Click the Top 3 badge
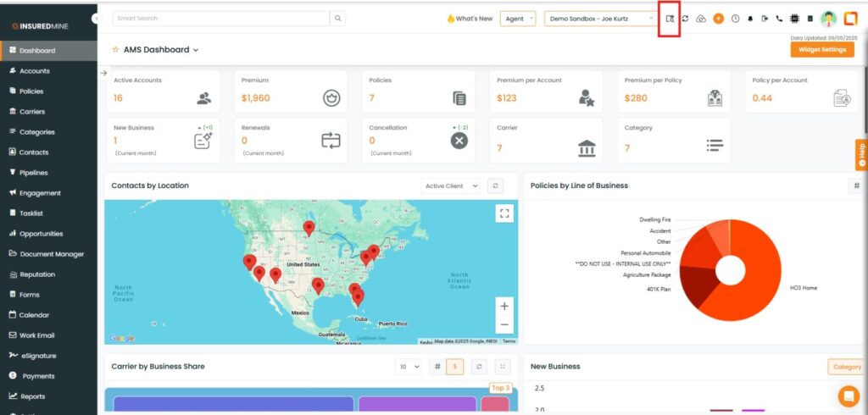 click(x=500, y=388)
